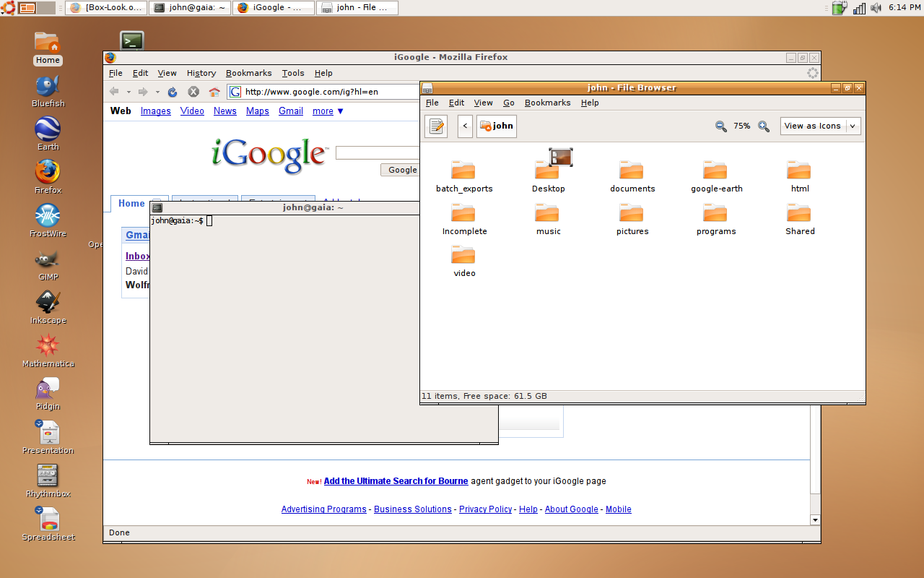Click the volume speaker tray icon
This screenshot has width=924, height=578.
(x=876, y=8)
